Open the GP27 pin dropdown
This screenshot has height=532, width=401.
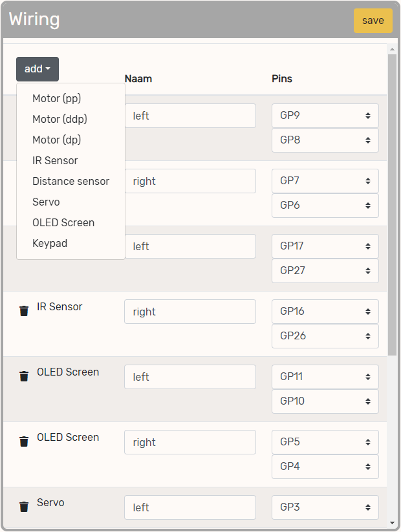click(x=325, y=271)
